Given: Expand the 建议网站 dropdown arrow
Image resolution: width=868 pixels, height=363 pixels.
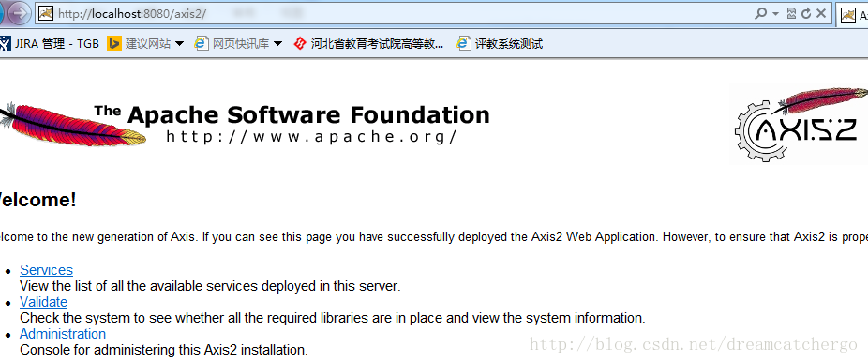Looking at the screenshot, I should [179, 44].
